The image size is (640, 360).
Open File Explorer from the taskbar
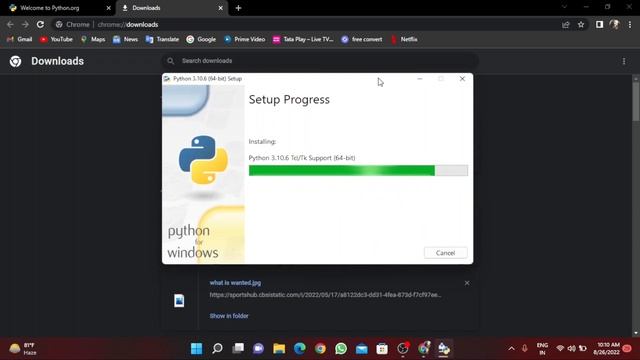point(279,349)
